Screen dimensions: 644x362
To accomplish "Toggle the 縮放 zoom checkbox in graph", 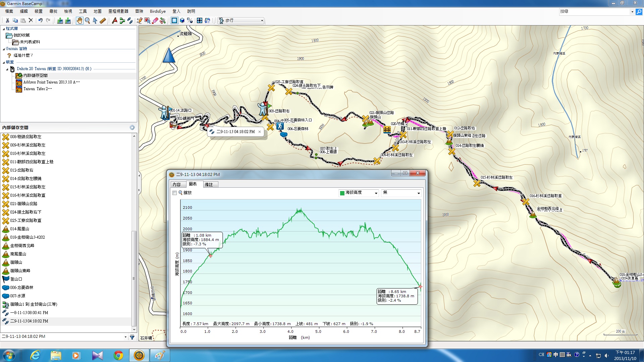I will pos(174,193).
